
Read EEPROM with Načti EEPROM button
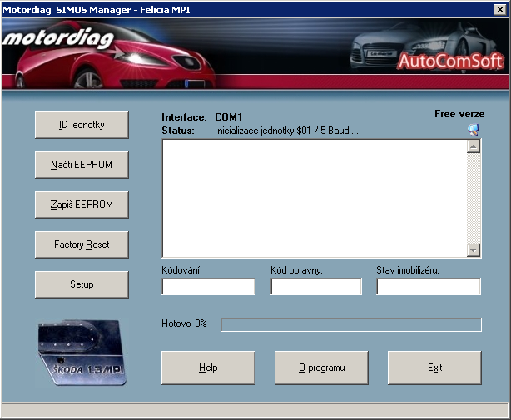pyautogui.click(x=82, y=165)
